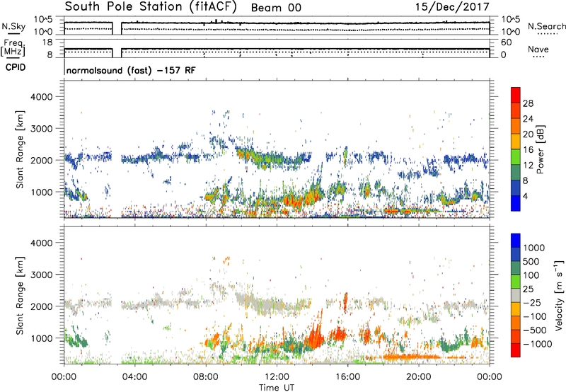The height and width of the screenshot is (392, 566).
Task: Click the dotted line sample under N.Search
Action: (548, 33)
